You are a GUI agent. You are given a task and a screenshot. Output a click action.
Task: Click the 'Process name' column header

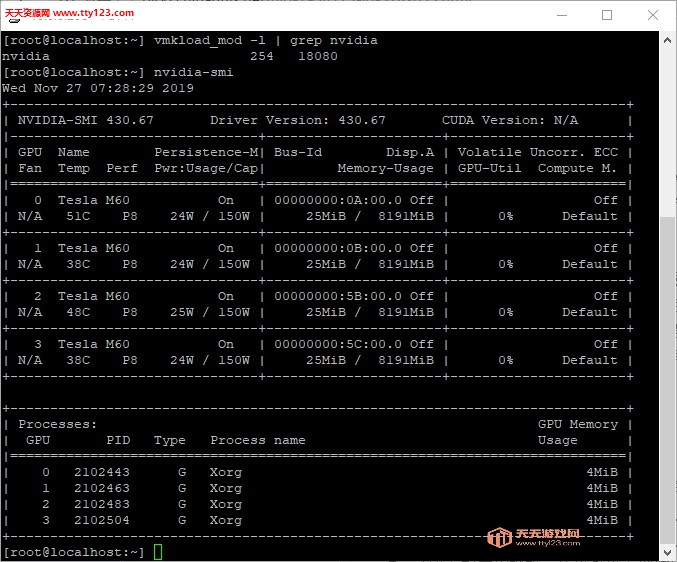coord(258,440)
